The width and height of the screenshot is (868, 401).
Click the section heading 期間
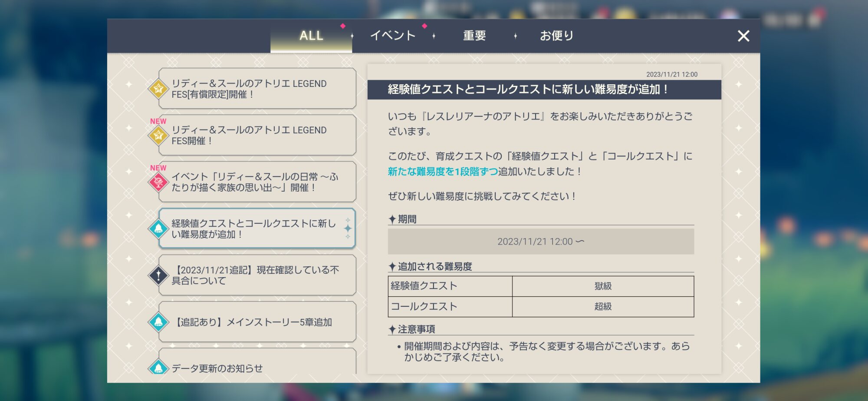(407, 219)
